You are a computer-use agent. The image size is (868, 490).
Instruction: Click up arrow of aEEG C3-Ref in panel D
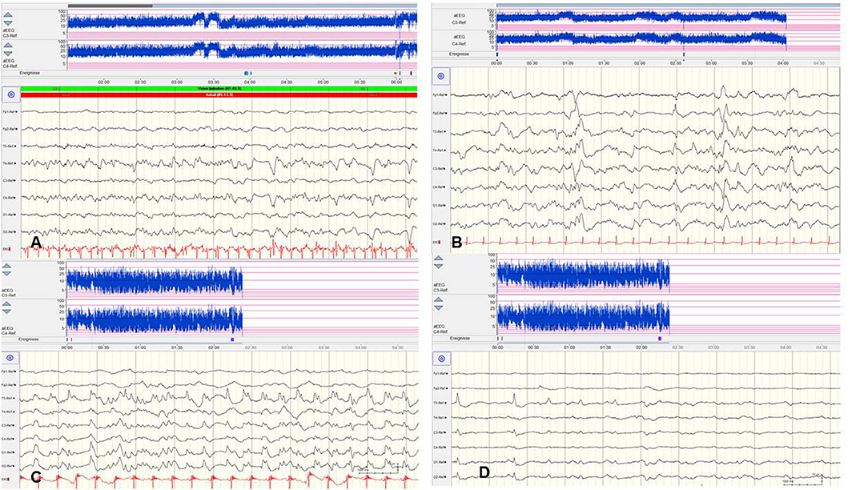pyautogui.click(x=439, y=259)
